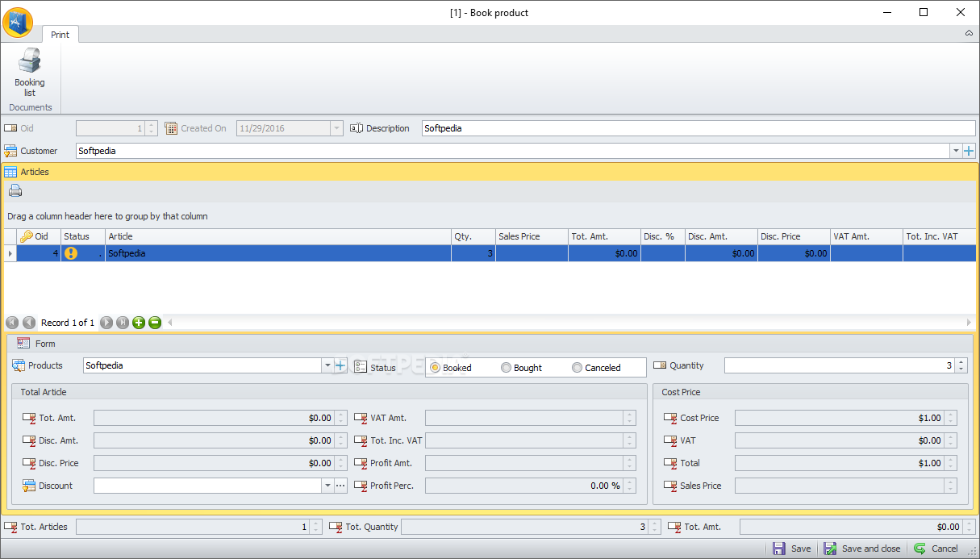The height and width of the screenshot is (559, 980).
Task: Click the application logo button
Action: (18, 23)
